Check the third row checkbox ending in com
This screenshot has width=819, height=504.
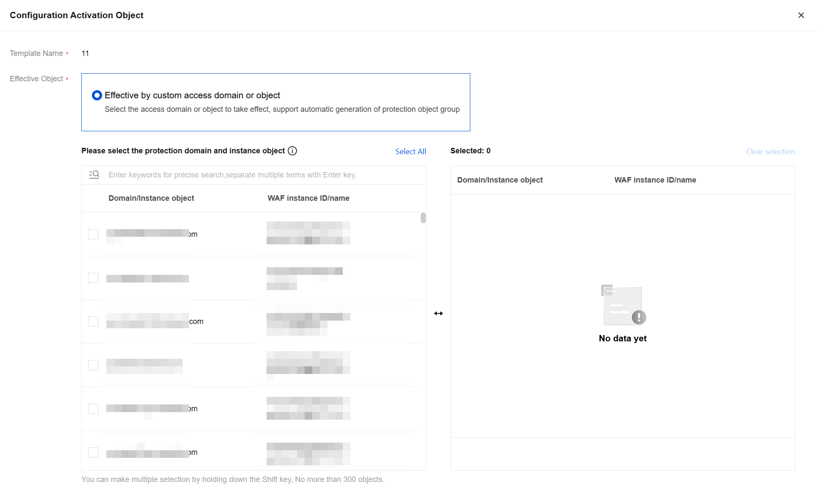[93, 321]
